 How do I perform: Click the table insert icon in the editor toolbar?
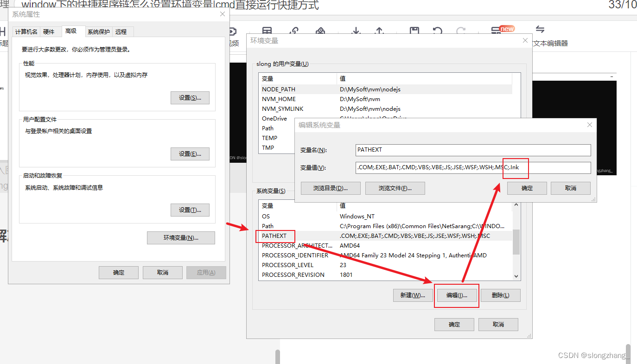point(267,31)
